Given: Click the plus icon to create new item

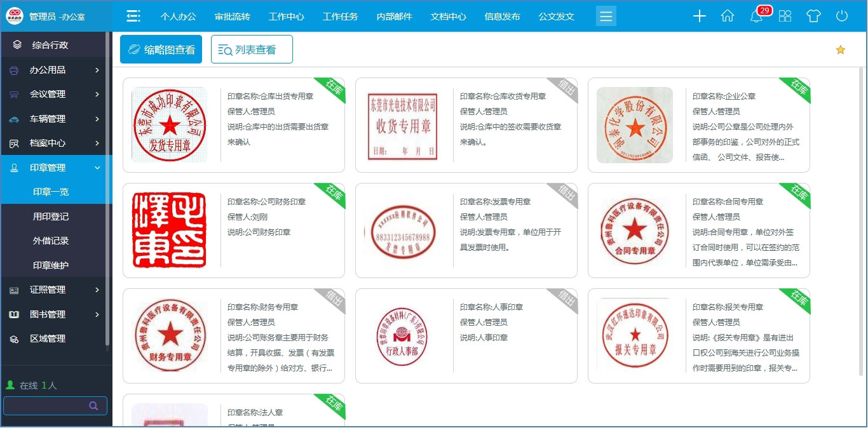Looking at the screenshot, I should [699, 17].
